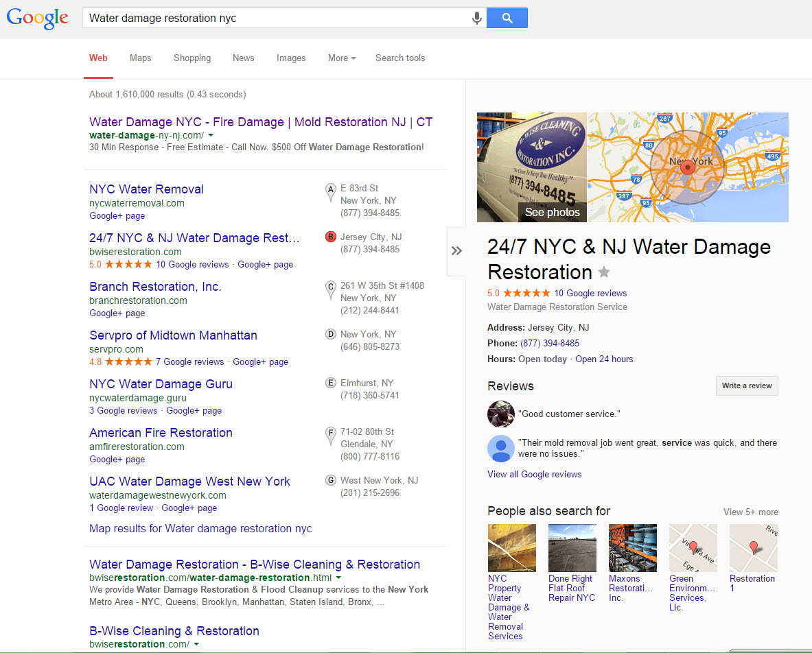
Task: Click map marker C for Branch Restoration
Action: 330,289
